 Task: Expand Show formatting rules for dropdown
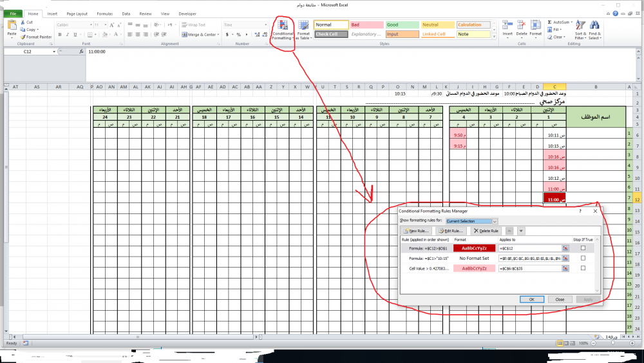tap(495, 221)
